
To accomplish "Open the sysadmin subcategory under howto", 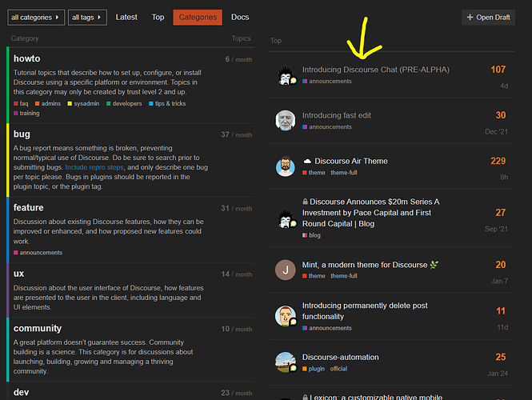I will pyautogui.click(x=83, y=103).
